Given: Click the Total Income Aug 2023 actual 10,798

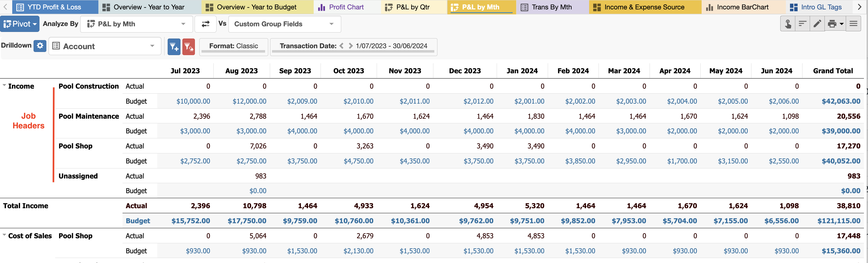Looking at the screenshot, I should click(254, 206).
